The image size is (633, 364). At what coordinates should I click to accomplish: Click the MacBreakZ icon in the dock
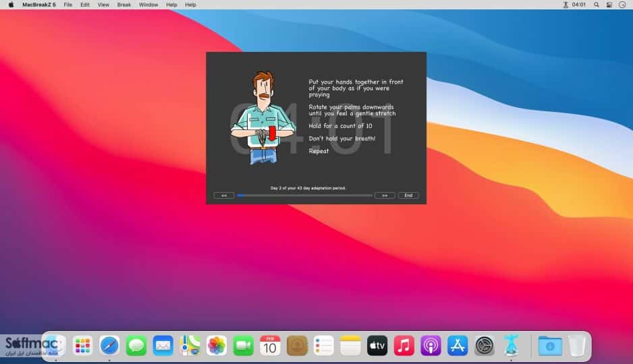511,345
